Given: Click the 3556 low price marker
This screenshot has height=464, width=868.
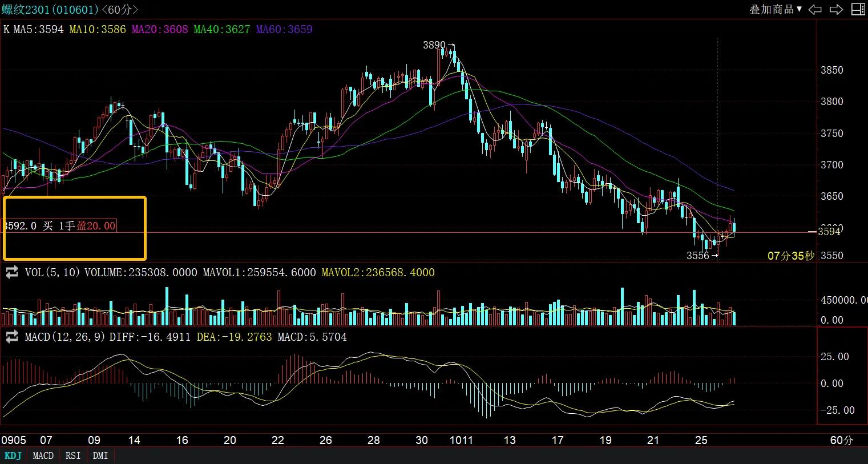Looking at the screenshot, I should [698, 256].
